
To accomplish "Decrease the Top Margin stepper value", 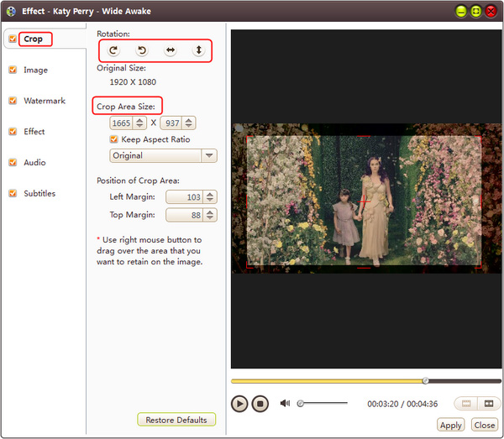I will 210,218.
